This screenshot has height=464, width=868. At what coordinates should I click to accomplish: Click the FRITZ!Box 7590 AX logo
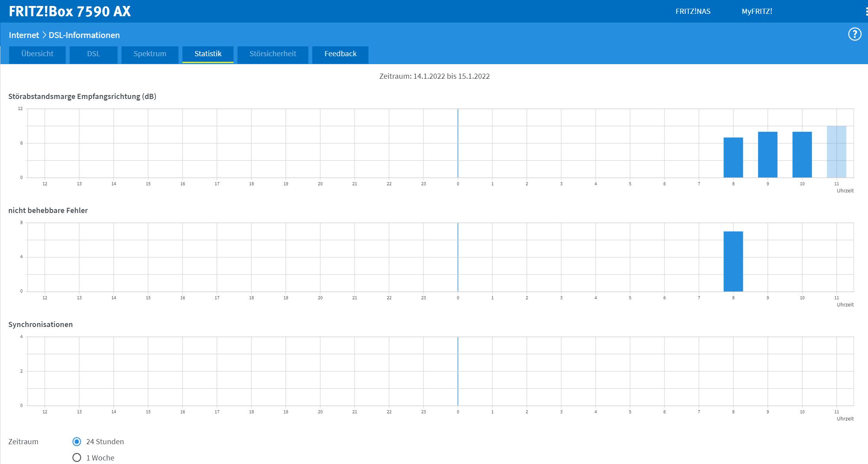(x=70, y=11)
